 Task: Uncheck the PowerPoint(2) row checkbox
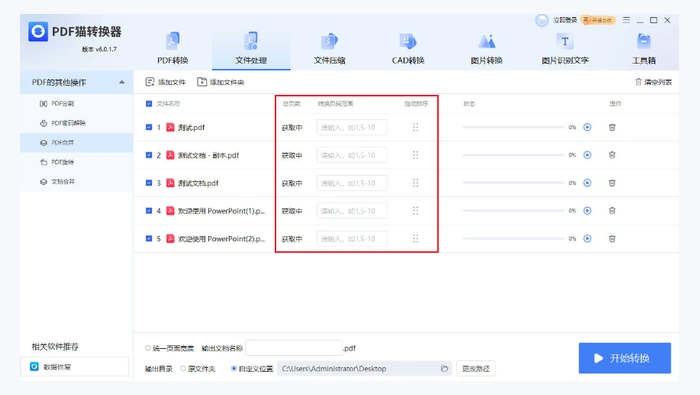[149, 239]
